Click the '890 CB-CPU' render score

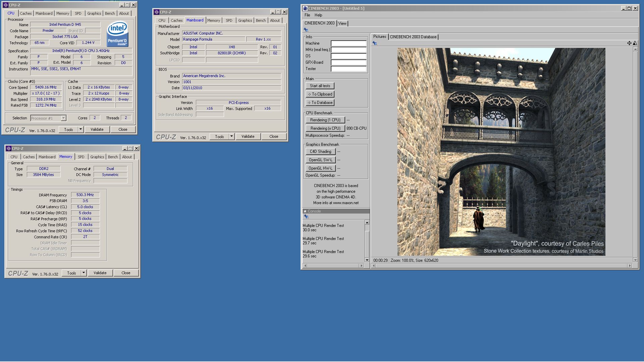click(x=357, y=128)
